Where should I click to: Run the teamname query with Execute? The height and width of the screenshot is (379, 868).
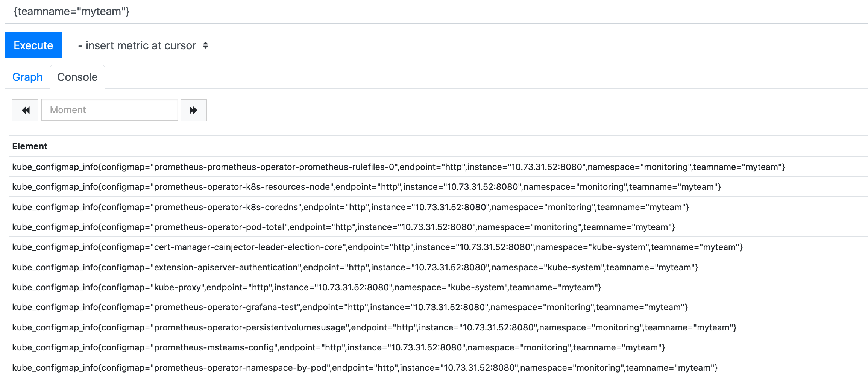point(33,45)
